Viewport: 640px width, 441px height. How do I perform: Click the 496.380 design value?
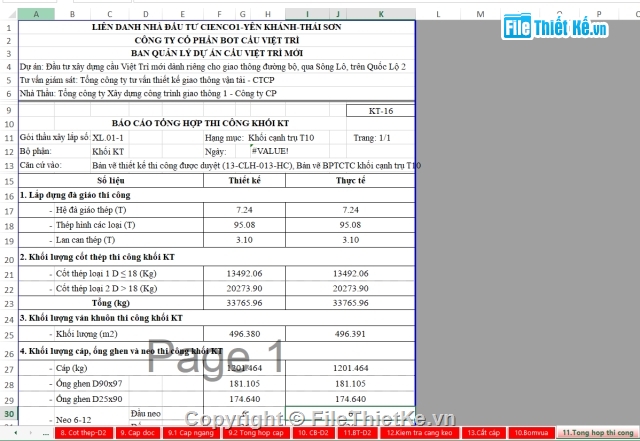pos(244,334)
